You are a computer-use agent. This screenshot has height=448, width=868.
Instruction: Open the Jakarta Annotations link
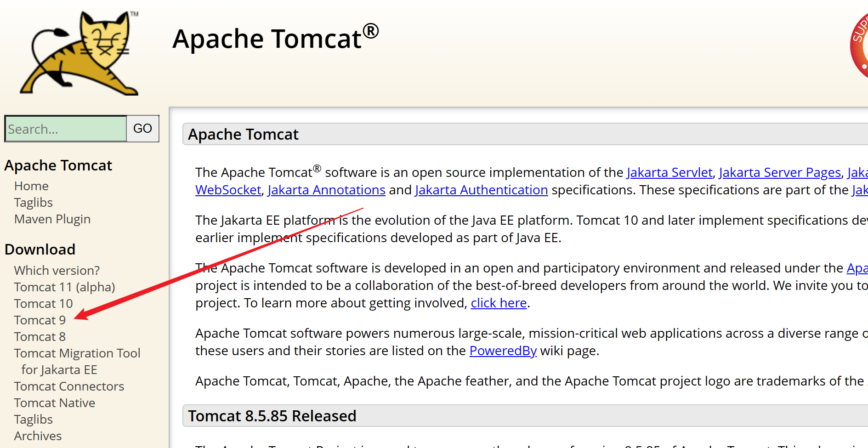(326, 190)
